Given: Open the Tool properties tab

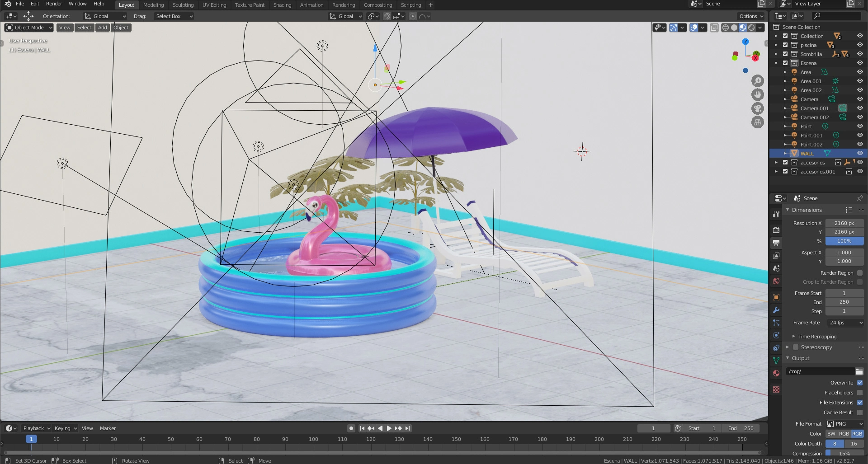Looking at the screenshot, I should (776, 214).
